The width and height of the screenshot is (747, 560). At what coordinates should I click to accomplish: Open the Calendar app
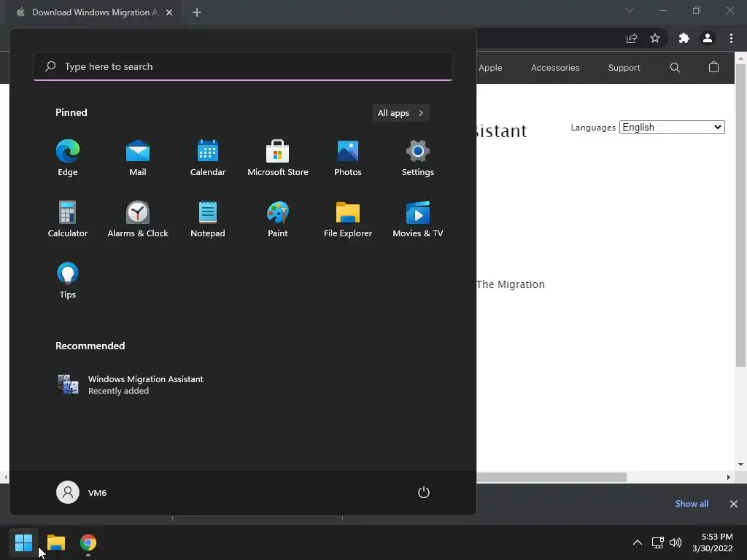[208, 157]
